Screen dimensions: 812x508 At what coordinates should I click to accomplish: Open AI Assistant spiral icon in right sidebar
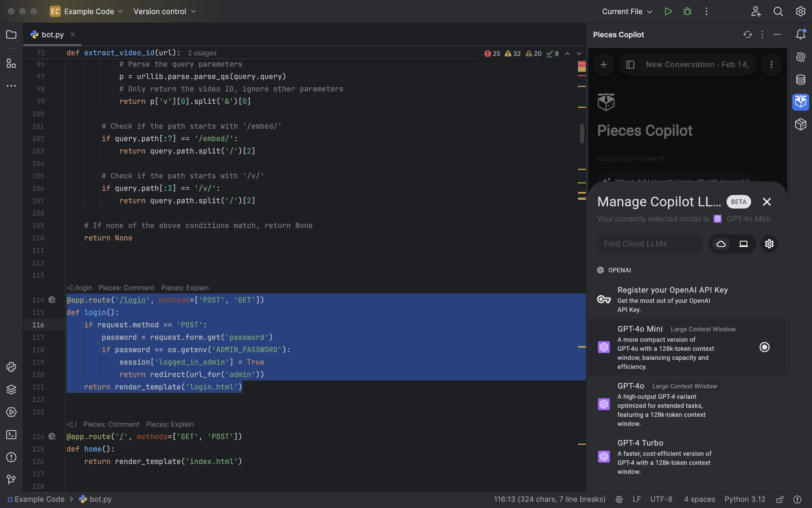(801, 57)
